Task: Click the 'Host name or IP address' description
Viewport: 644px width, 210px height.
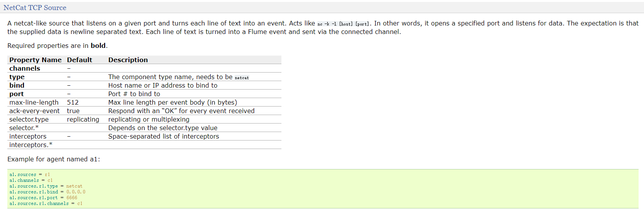Action: pyautogui.click(x=163, y=85)
